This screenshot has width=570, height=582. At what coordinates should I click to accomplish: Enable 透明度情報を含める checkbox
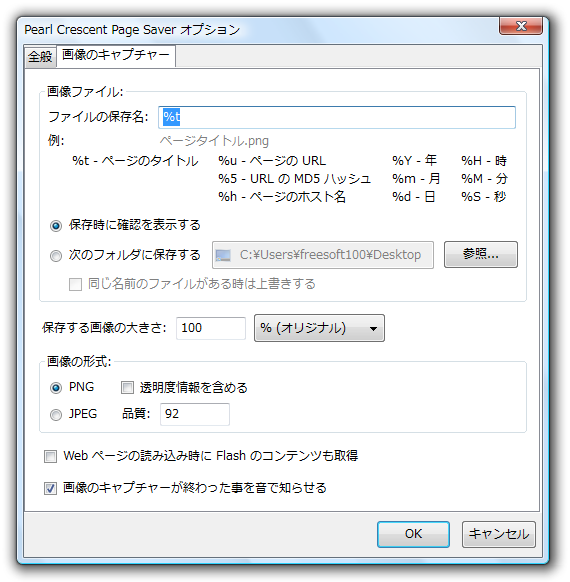pyautogui.click(x=127, y=388)
